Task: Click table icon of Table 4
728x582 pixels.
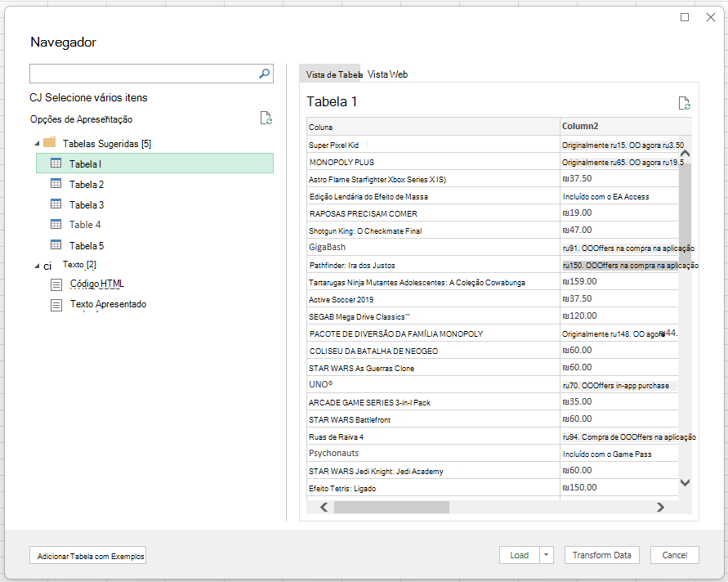Action: pos(56,224)
